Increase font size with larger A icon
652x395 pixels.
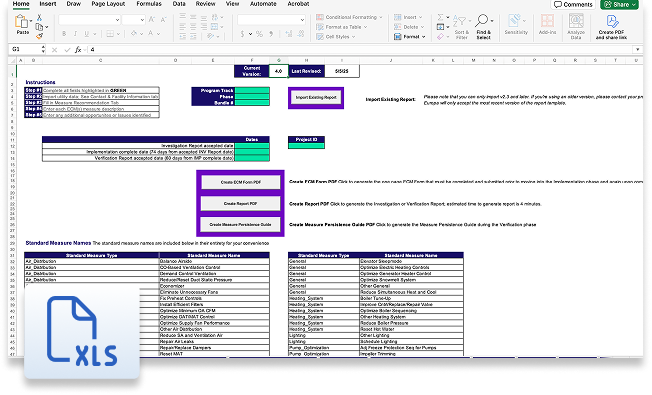click(152, 20)
